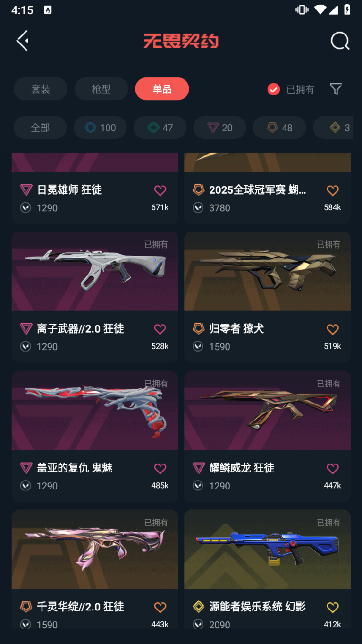The image size is (362, 644).
Task: Open the blue 源能者娱乐系统 幻影 thumbnail
Action: (x=267, y=549)
